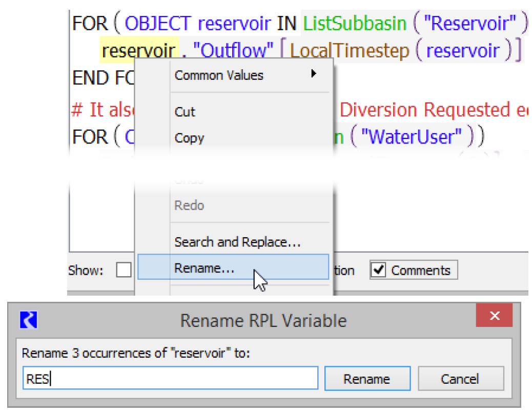Click the new variable name text field
The image size is (532, 414).
[169, 379]
